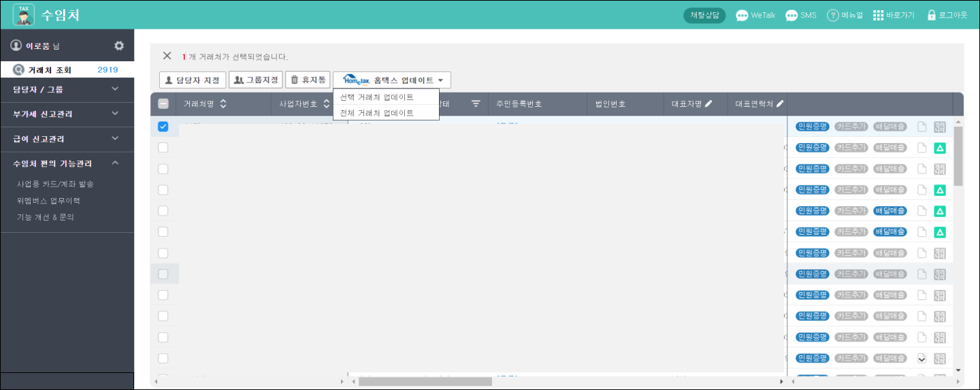Click the 로그아웃 lock icon
The image size is (980, 390).
pyautogui.click(x=932, y=16)
